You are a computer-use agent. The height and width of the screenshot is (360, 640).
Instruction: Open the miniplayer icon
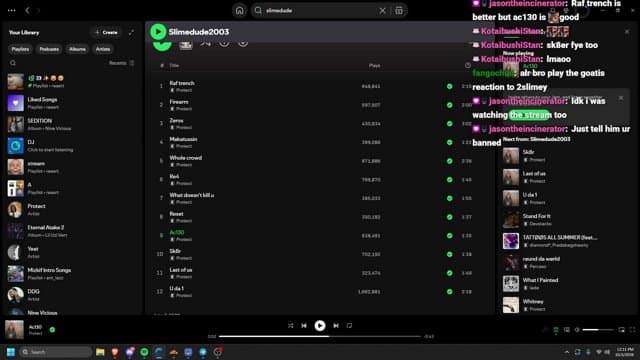[x=621, y=330]
